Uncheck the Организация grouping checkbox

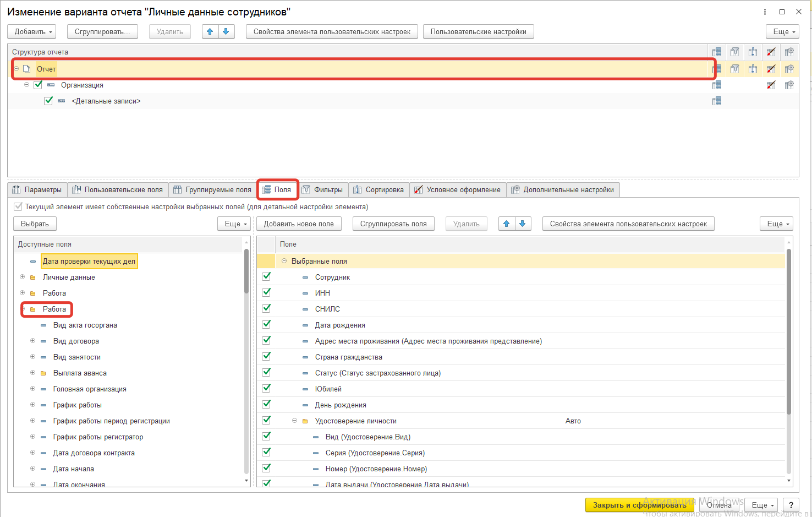click(x=38, y=85)
